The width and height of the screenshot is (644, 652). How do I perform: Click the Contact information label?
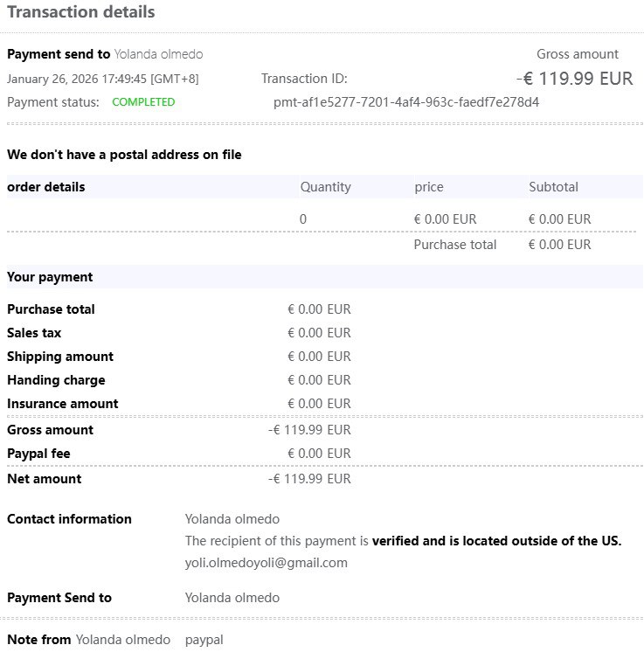click(69, 519)
